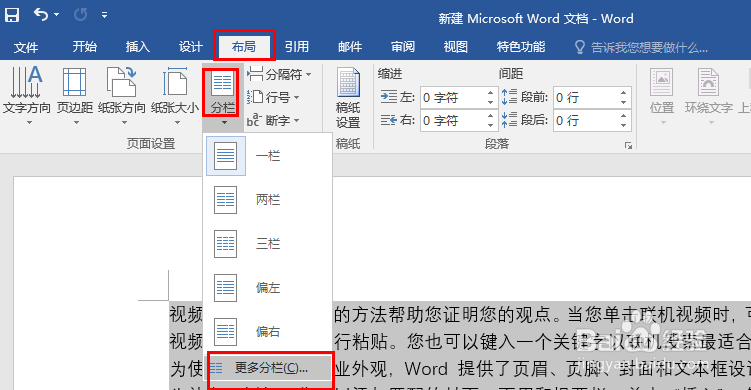Click the 告诉我您想要做什么 search box
The width and height of the screenshot is (751, 390).
point(641,47)
